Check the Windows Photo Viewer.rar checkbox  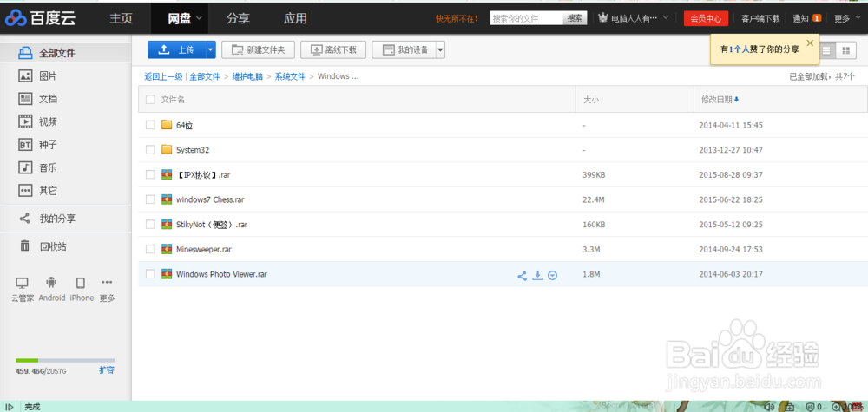point(150,274)
